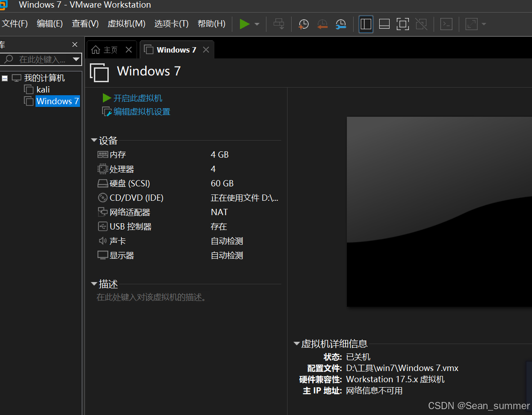The width and height of the screenshot is (532, 415).
Task: Click the memory chip icon
Action: (x=102, y=155)
